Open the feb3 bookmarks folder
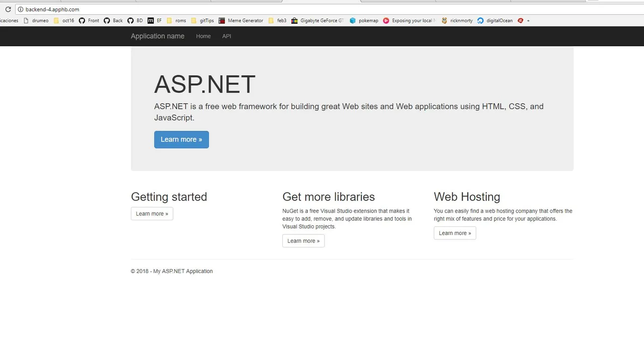The width and height of the screenshot is (644, 348). pyautogui.click(x=278, y=21)
